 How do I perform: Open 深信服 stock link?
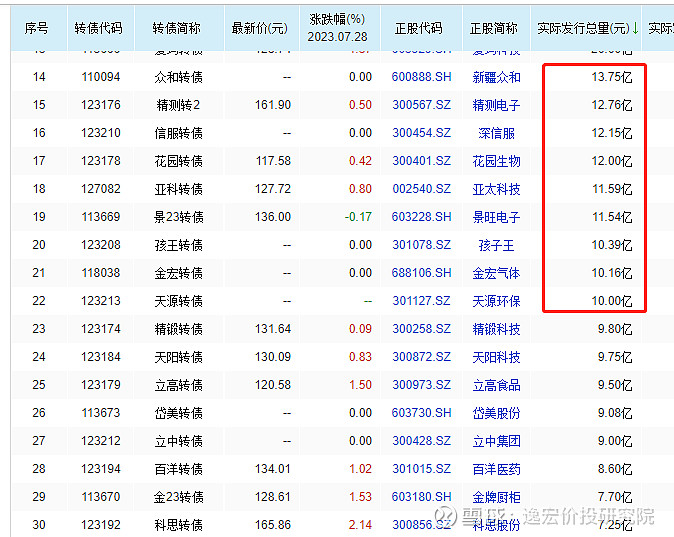click(496, 133)
